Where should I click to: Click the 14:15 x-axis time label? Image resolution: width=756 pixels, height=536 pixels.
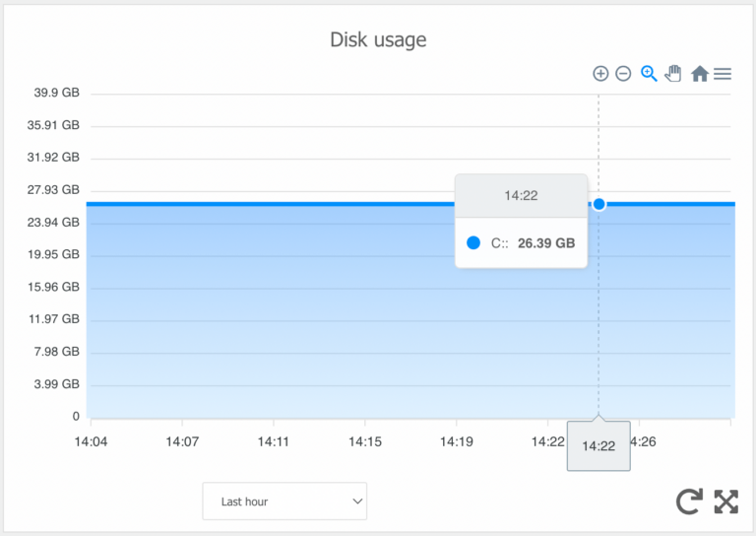(x=364, y=441)
